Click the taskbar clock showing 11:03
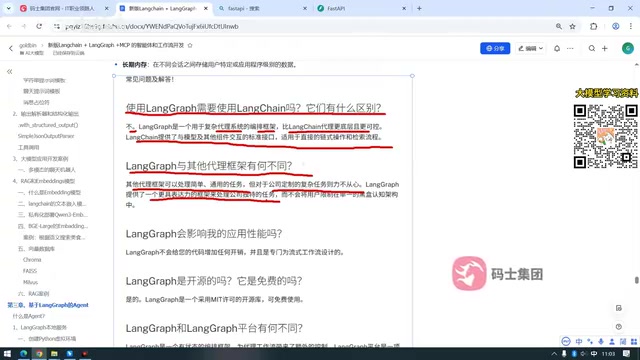Screen dimensions: 640x360 pos(608,353)
